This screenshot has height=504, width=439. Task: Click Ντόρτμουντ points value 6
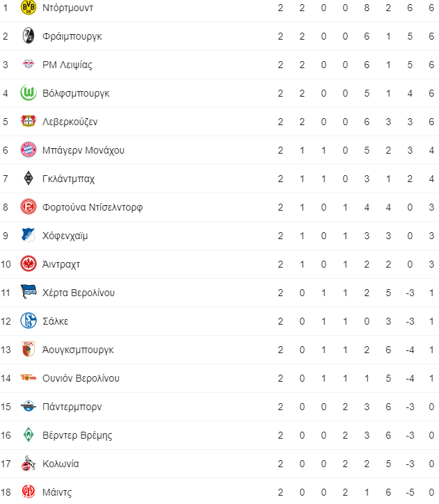pos(431,8)
